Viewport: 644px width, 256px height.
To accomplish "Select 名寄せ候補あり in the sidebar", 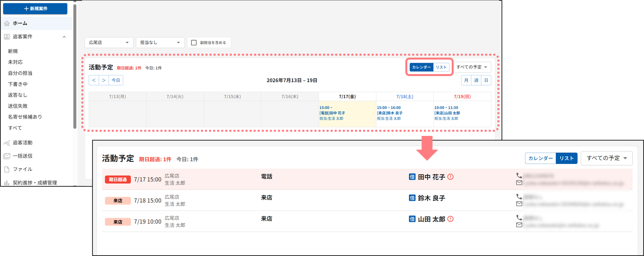I will (x=25, y=117).
